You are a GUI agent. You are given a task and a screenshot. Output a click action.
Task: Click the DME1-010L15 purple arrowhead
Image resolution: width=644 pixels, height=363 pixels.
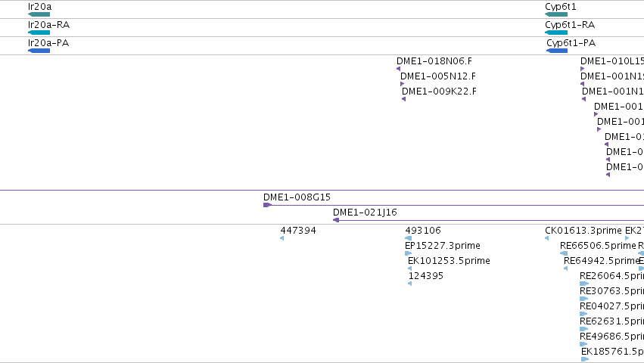click(583, 69)
